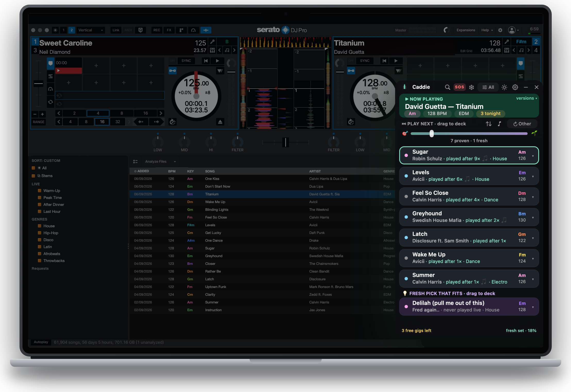Click the headphone cue icon in top toolbar
Viewport: 571px width, 392px height.
(x=193, y=30)
